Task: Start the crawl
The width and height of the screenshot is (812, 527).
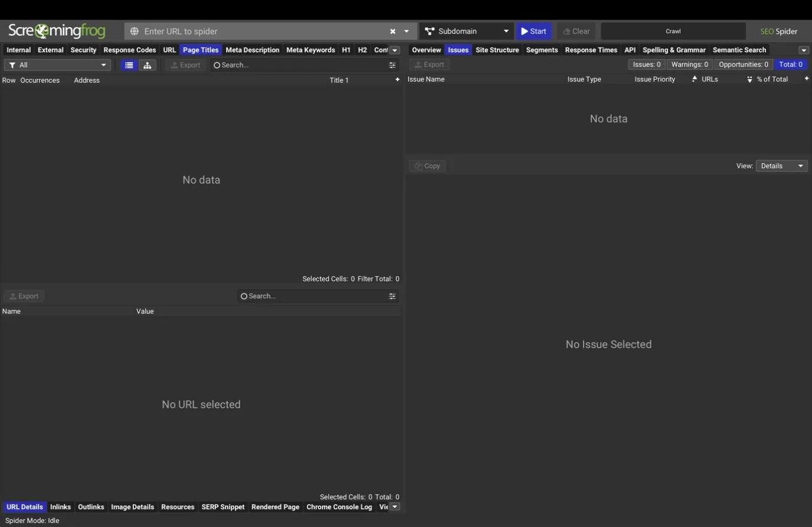Action: click(x=534, y=31)
